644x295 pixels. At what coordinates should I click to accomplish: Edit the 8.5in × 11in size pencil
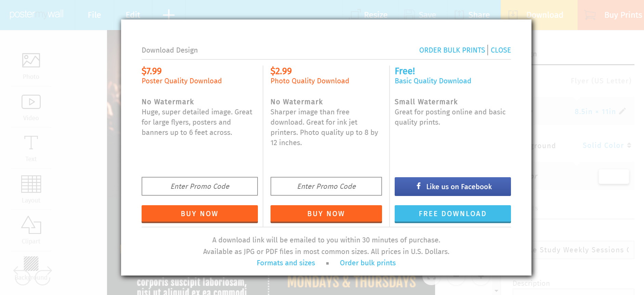pos(622,111)
